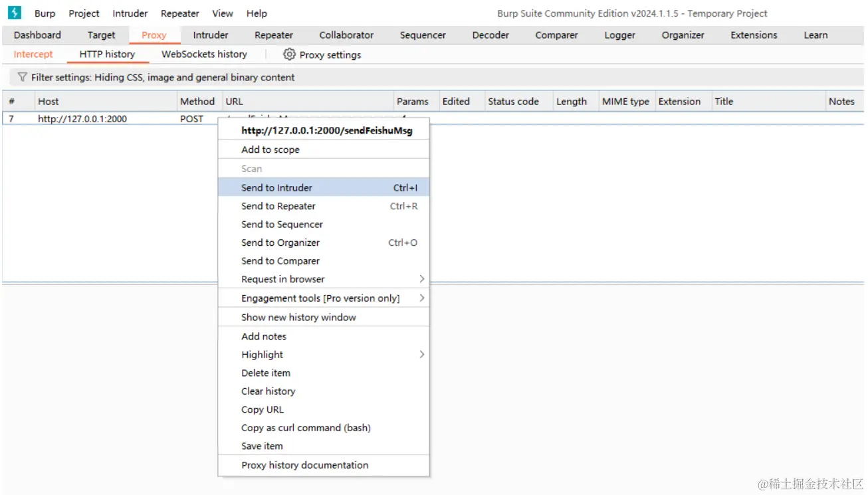Image resolution: width=868 pixels, height=495 pixels.
Task: Open the Collaborator tab
Action: pyautogui.click(x=346, y=35)
